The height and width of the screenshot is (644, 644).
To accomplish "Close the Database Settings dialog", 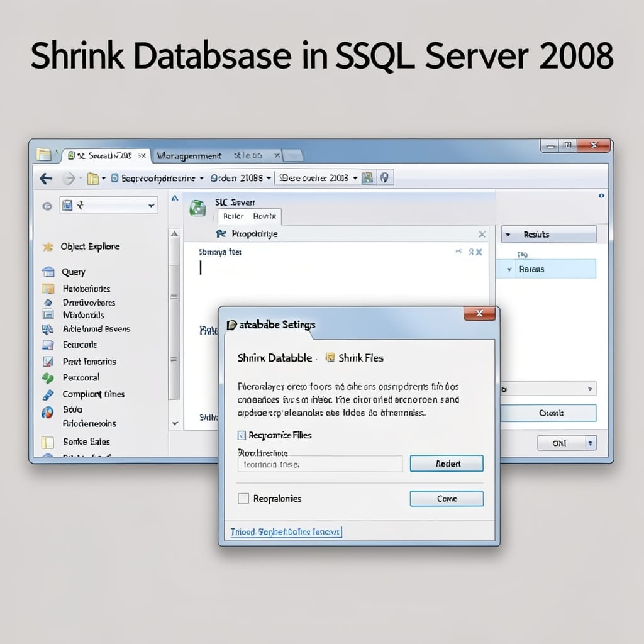I will coord(479,313).
